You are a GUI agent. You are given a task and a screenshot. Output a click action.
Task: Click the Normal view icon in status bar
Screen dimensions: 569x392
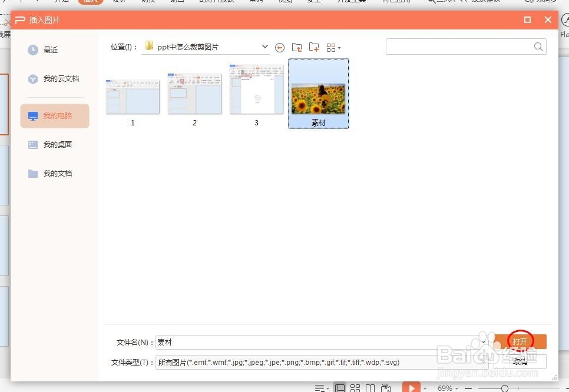(x=340, y=387)
